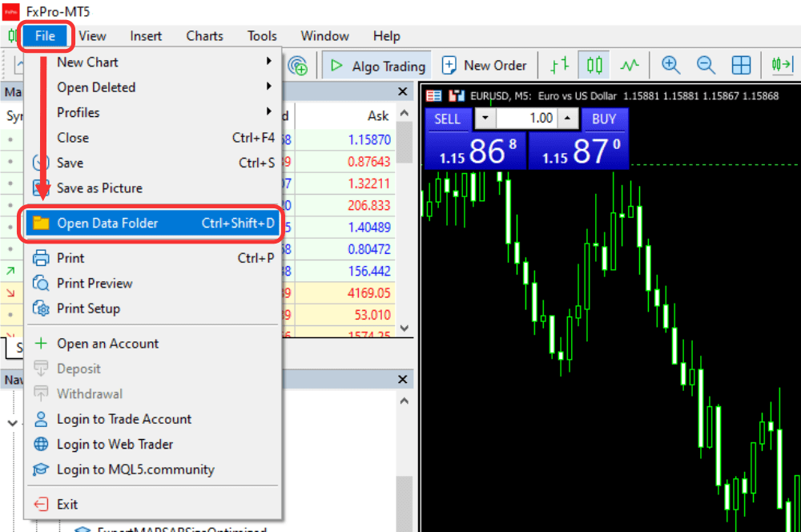Zoom out of the chart
801x532 pixels.
tap(706, 65)
